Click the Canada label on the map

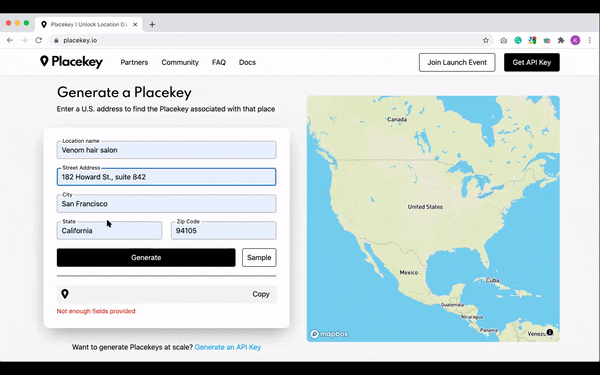(x=397, y=119)
